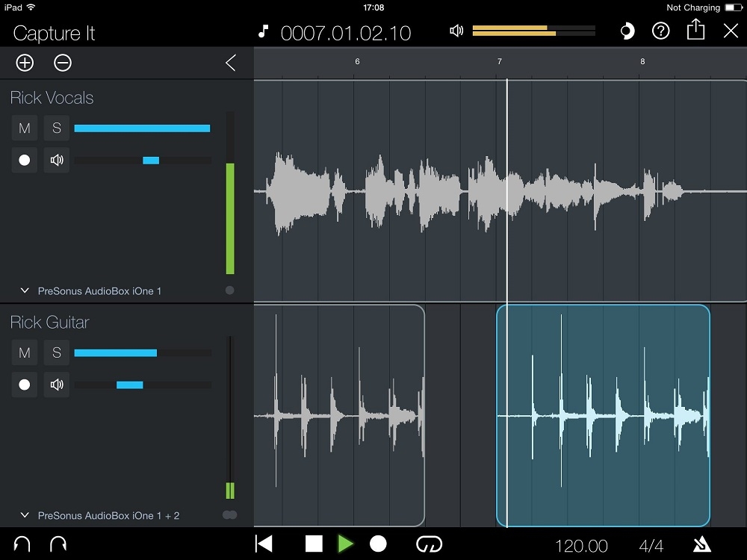
Task: Select the Rick Guitar track name
Action: click(49, 323)
